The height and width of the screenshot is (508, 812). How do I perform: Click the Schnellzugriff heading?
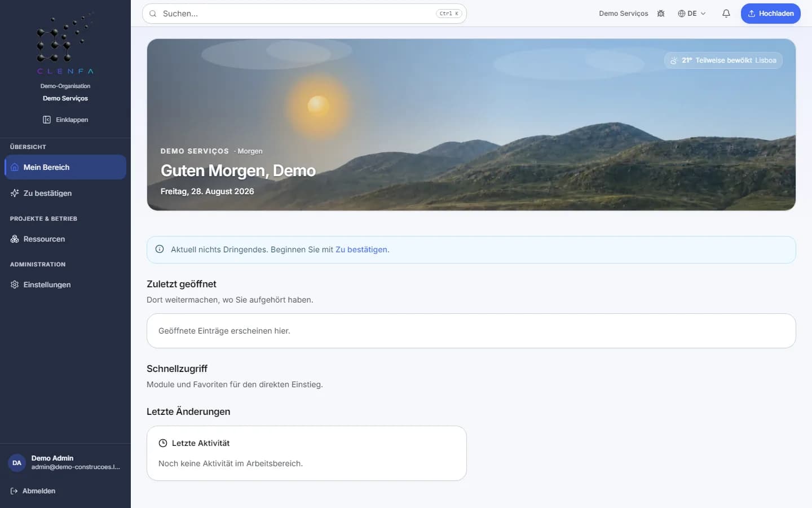[177, 369]
